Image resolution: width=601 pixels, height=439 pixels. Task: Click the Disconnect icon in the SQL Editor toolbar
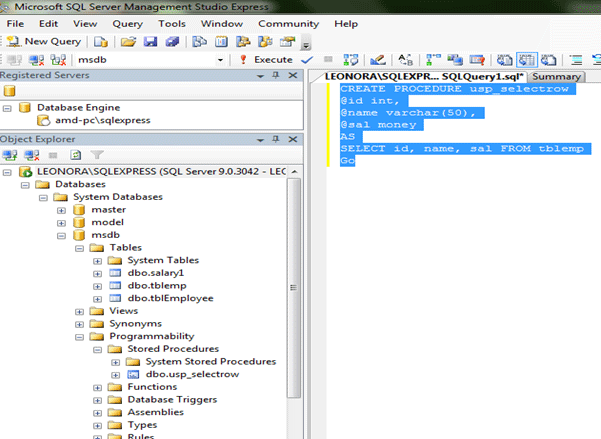point(37,60)
